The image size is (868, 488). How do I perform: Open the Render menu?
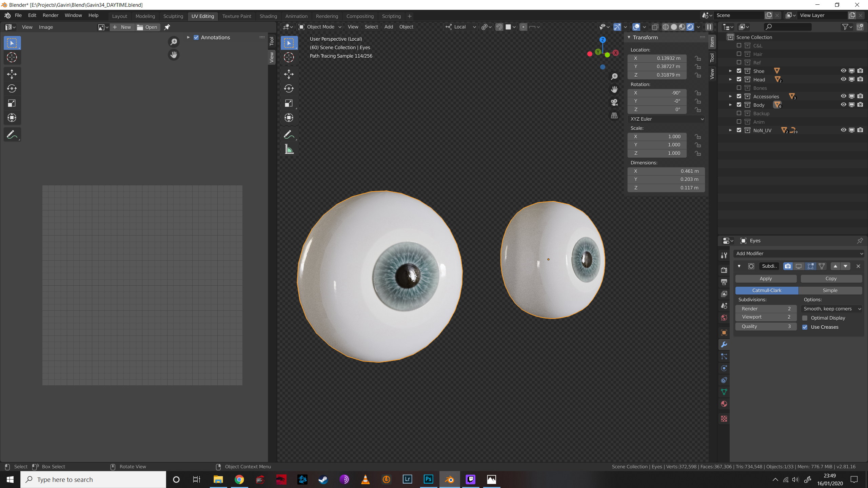[x=51, y=16]
